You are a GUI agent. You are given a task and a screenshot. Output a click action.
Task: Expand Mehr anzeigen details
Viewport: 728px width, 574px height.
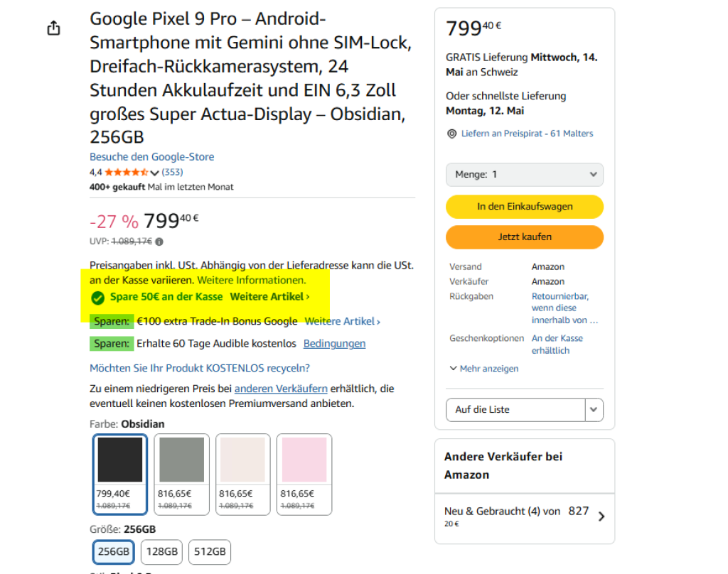[484, 369]
